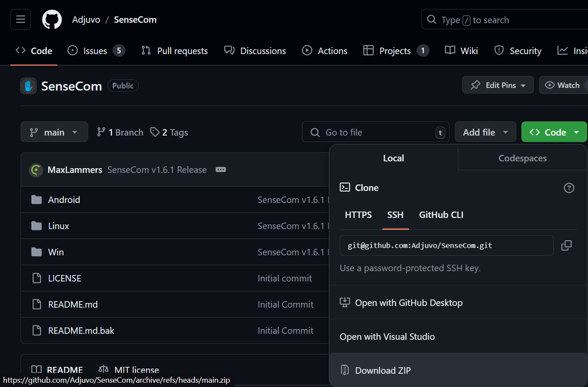Click the branch icon next to 1 Branch
The height and width of the screenshot is (387, 588).
pos(102,132)
